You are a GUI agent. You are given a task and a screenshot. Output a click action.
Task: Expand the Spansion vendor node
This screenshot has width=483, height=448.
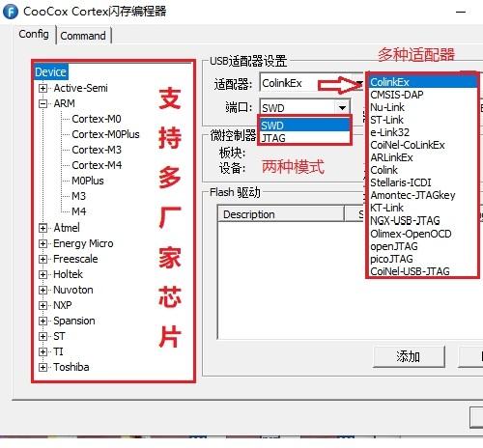click(x=43, y=321)
